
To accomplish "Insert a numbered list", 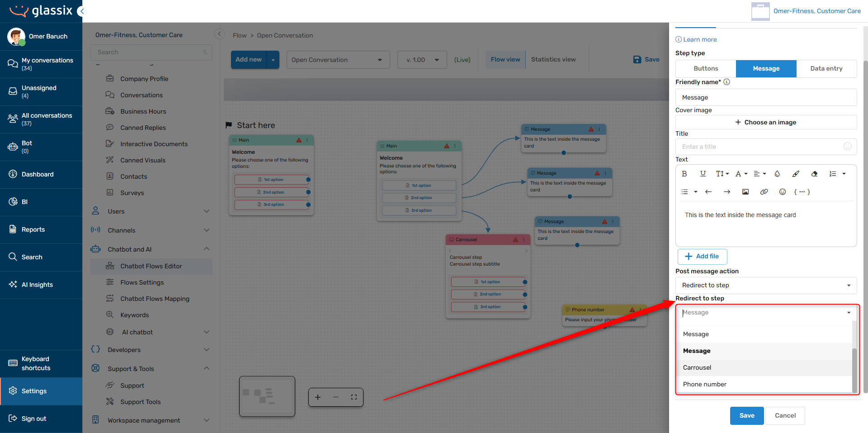I will pos(833,174).
